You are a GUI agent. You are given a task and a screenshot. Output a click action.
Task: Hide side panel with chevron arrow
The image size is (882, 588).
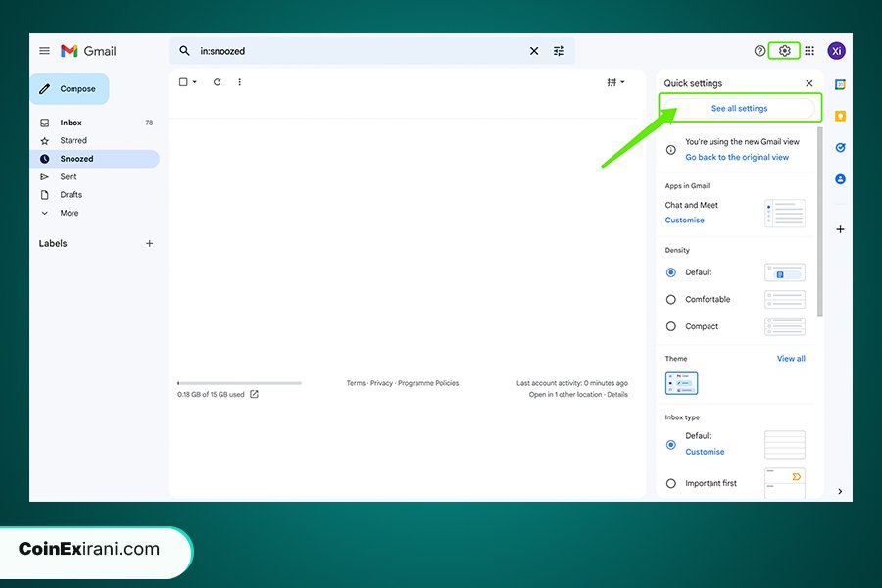coord(840,491)
